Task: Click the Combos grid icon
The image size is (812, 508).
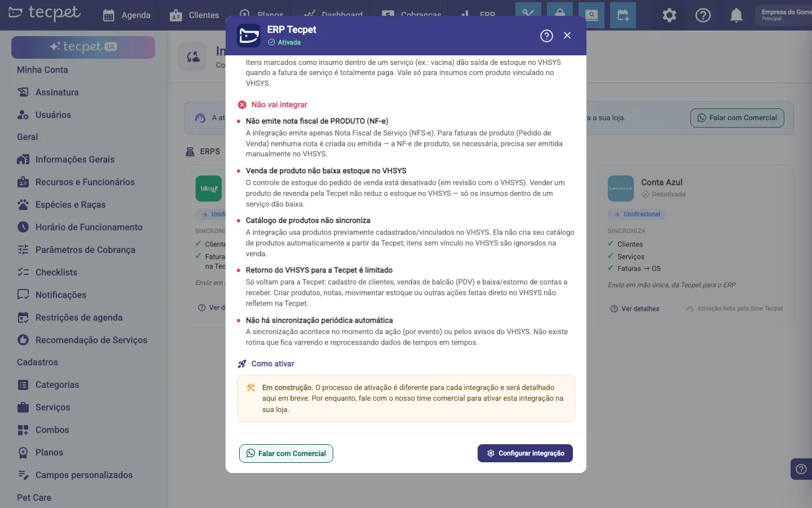Action: pos(23,430)
